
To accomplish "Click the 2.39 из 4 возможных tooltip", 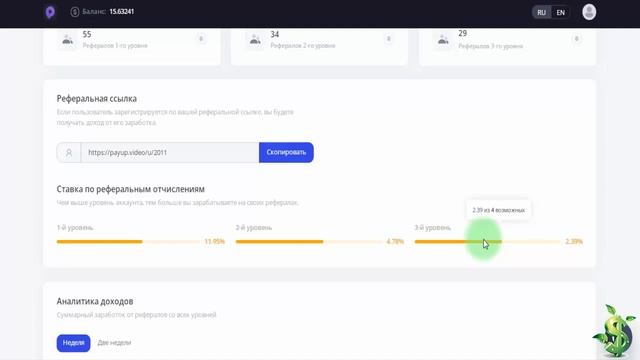I will [x=499, y=210].
